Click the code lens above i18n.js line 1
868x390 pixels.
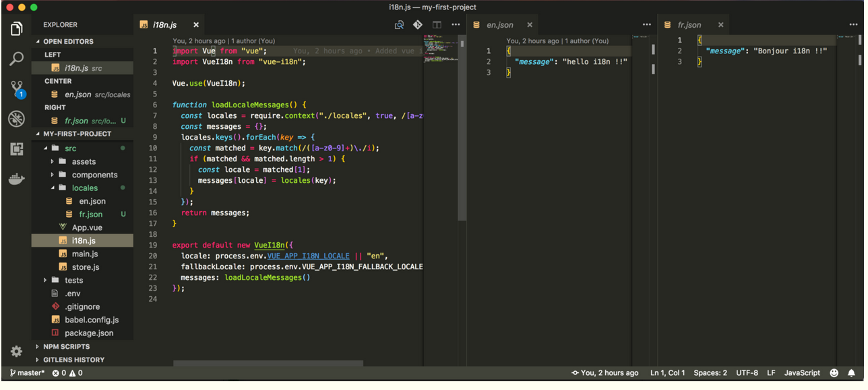(224, 40)
